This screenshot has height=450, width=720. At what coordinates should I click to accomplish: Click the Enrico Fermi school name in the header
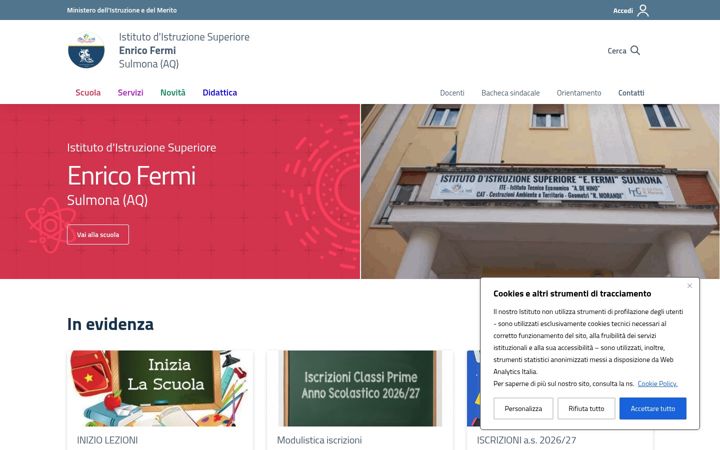(x=147, y=51)
